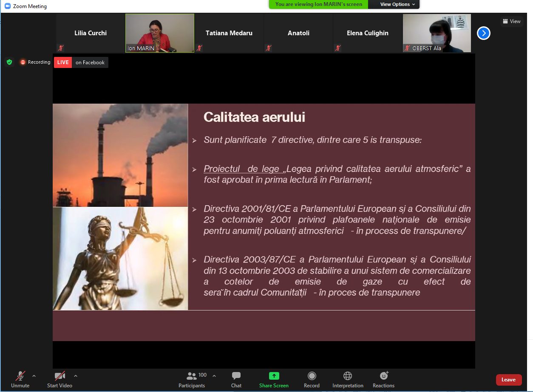Click the View layout button
Image resolution: width=533 pixels, height=392 pixels.
pyautogui.click(x=512, y=21)
